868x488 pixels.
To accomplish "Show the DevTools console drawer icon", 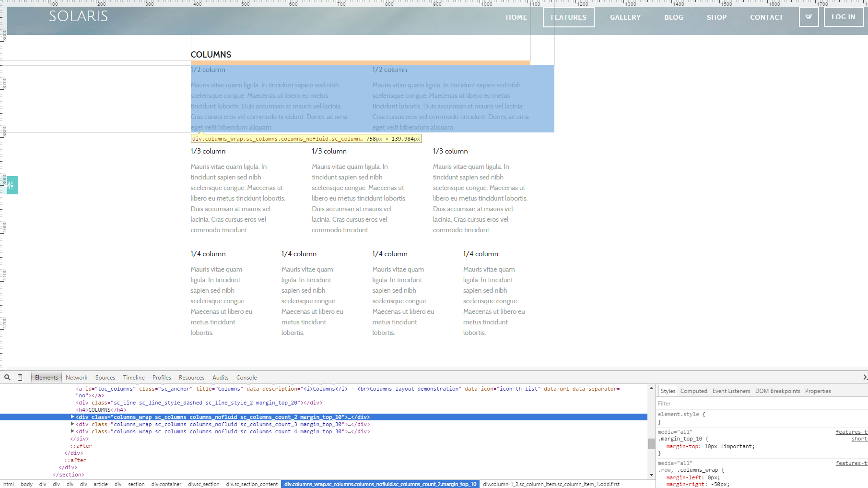I will (x=864, y=378).
